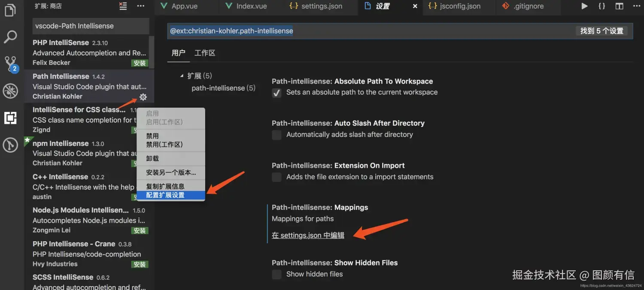
Task: Select C++ Intellisense extension entry
Action: click(x=80, y=187)
